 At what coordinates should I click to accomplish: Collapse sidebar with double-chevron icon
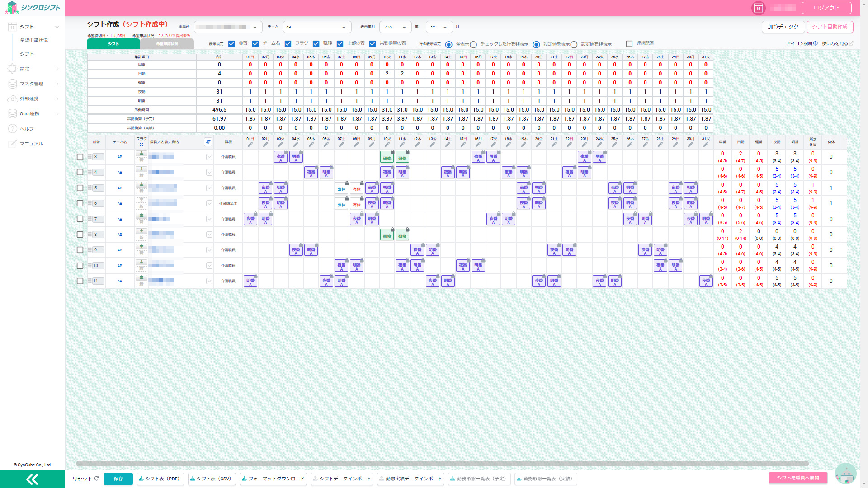pos(32,479)
